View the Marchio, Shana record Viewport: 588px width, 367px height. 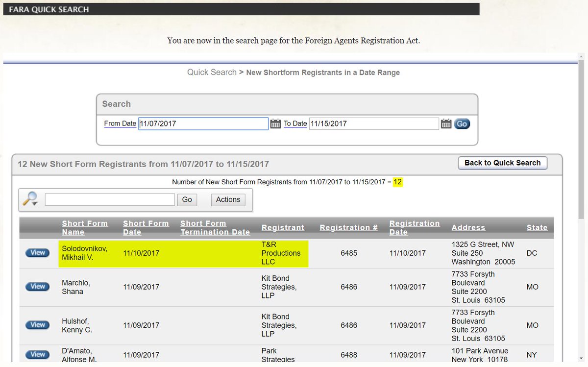pyautogui.click(x=38, y=287)
